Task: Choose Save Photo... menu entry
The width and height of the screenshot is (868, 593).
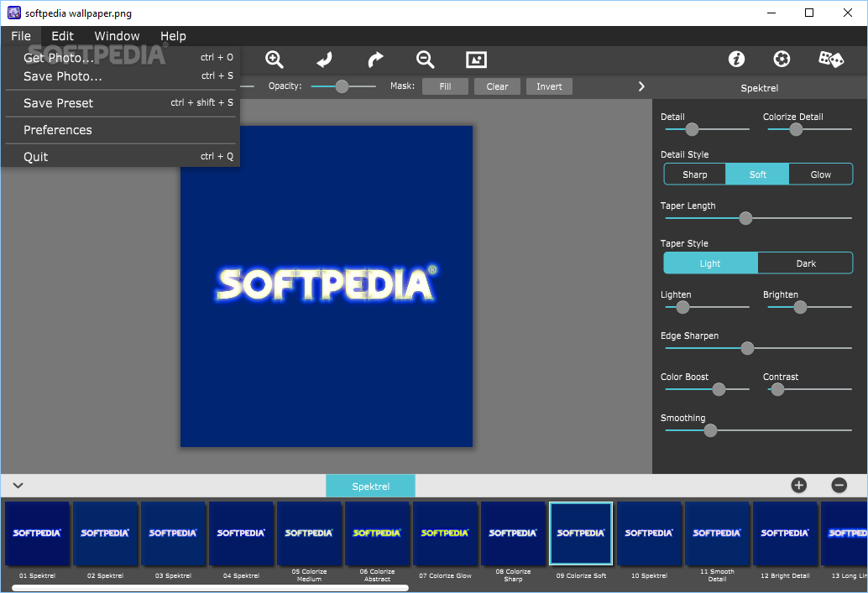Action: pos(121,76)
